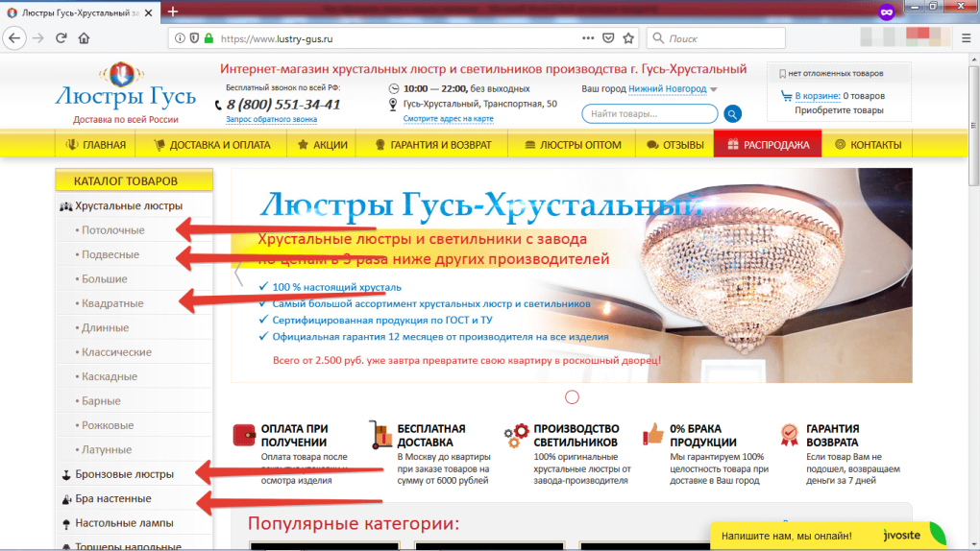Open the В корзине cart link
The image size is (980, 551).
click(x=817, y=96)
